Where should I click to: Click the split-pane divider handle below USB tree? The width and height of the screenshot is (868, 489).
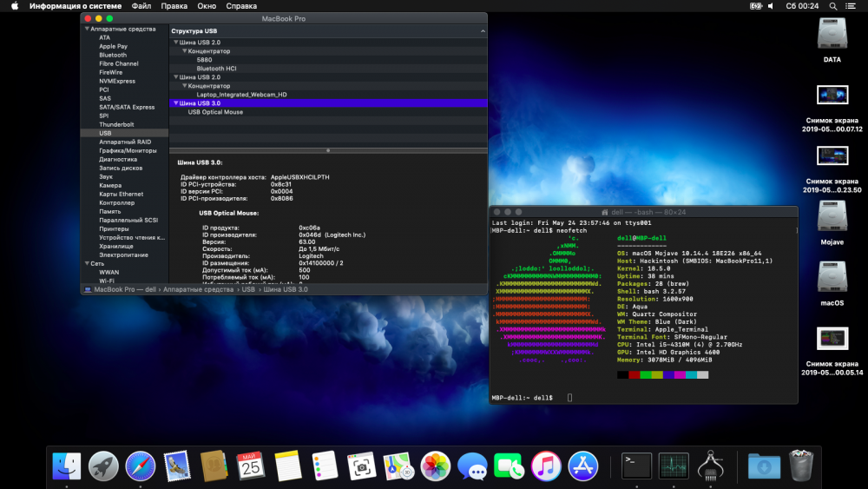(327, 150)
